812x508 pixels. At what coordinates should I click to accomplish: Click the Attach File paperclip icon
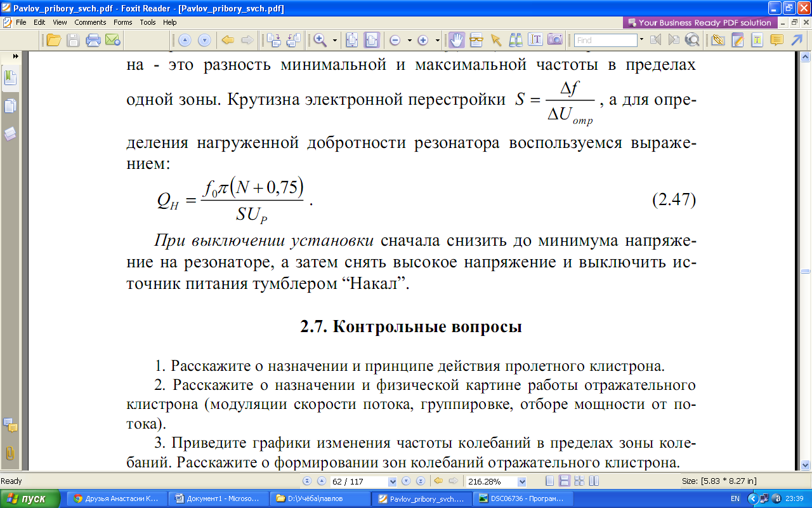pyautogui.click(x=718, y=40)
